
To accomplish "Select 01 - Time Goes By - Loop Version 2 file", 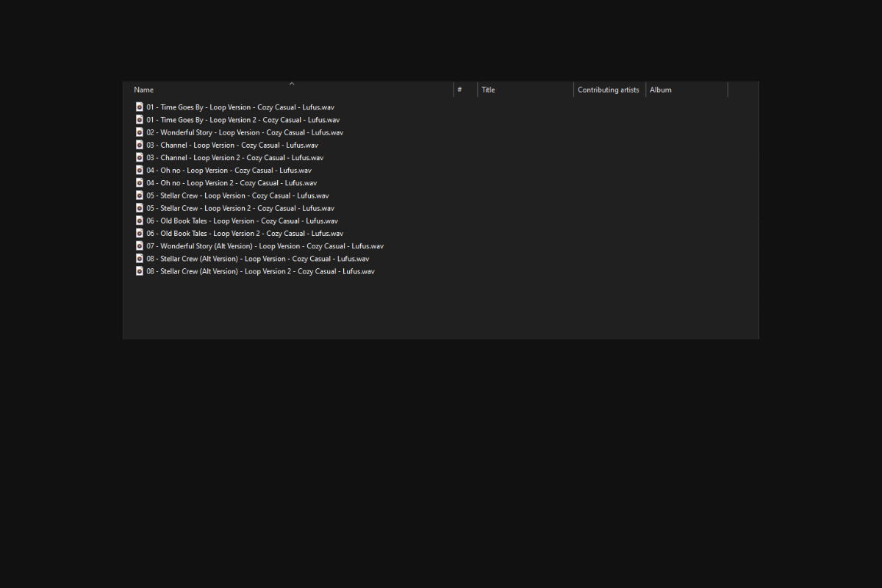I will (243, 120).
